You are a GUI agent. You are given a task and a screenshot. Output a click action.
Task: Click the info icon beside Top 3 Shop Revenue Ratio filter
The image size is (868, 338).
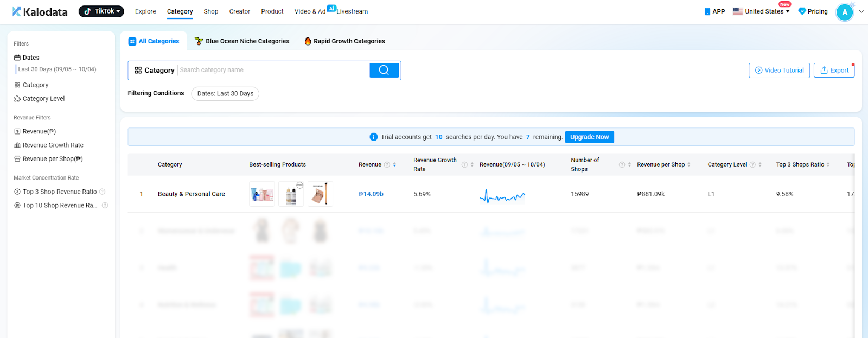[103, 192]
